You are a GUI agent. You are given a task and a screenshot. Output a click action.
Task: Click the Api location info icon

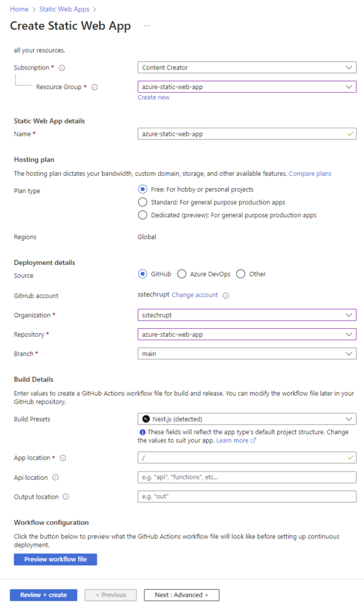click(55, 477)
